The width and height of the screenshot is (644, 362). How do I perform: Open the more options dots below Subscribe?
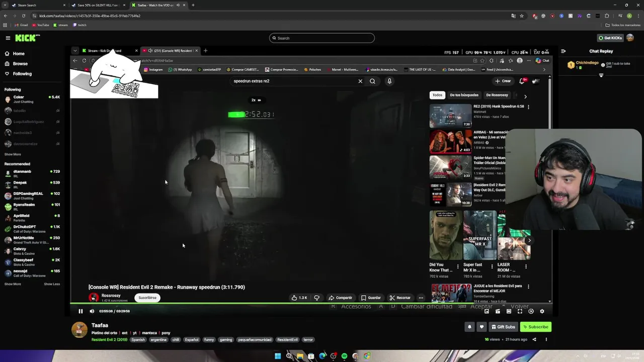click(x=546, y=339)
